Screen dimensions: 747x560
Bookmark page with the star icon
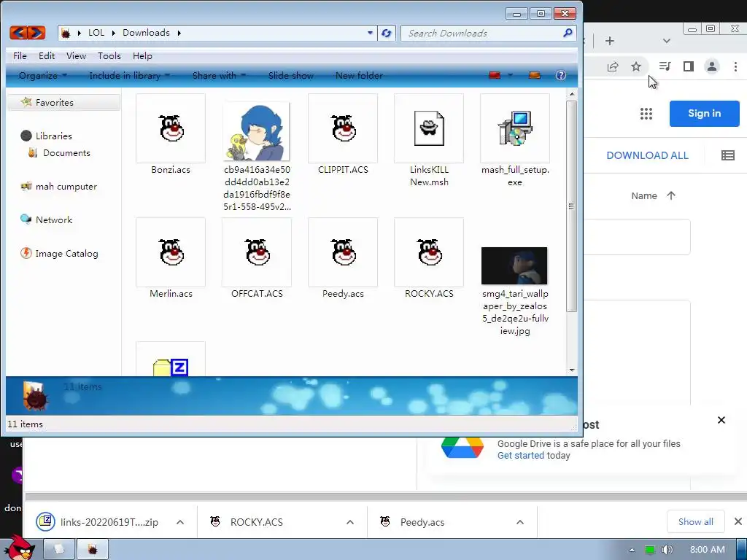pos(636,66)
